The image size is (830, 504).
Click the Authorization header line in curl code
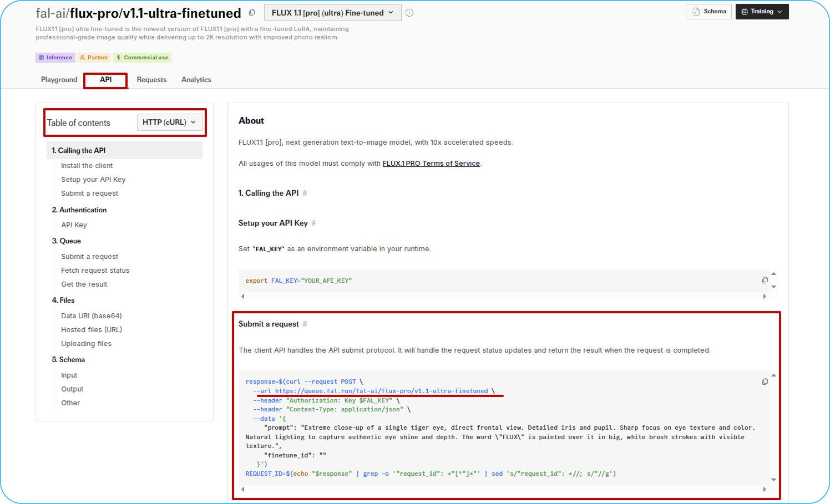[326, 400]
